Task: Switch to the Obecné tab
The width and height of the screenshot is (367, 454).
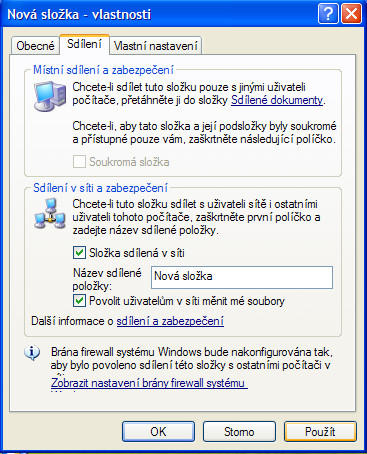Action: (x=35, y=46)
